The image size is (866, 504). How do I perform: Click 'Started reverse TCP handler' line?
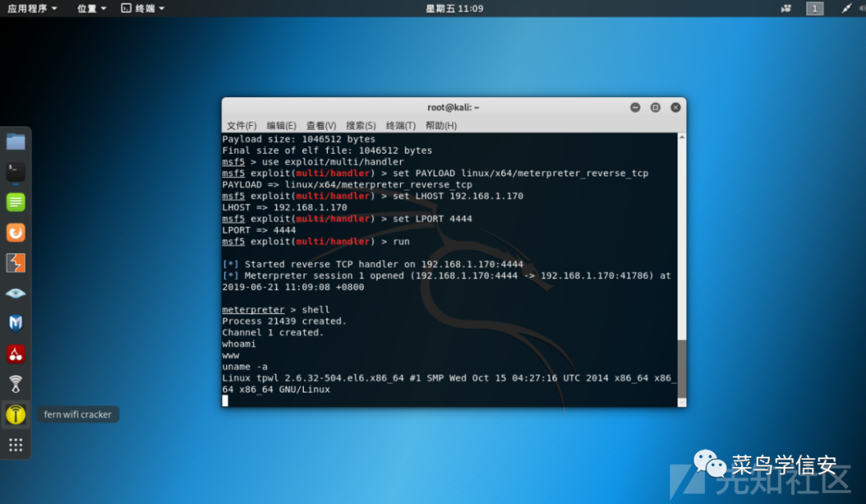pos(373,264)
